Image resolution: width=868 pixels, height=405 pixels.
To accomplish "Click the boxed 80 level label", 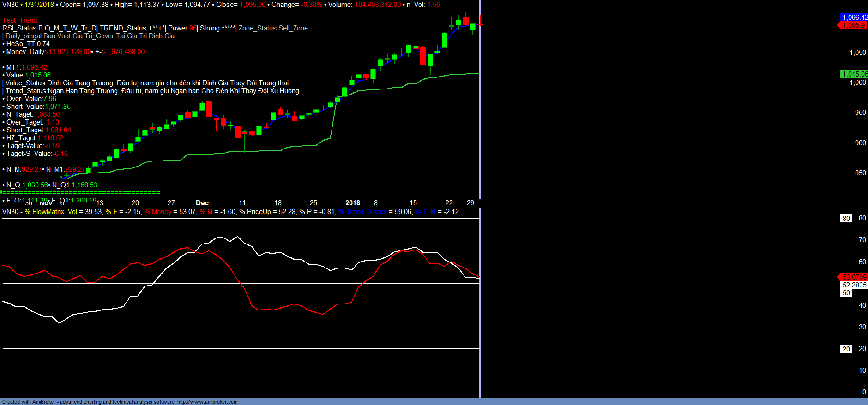I will (x=846, y=219).
